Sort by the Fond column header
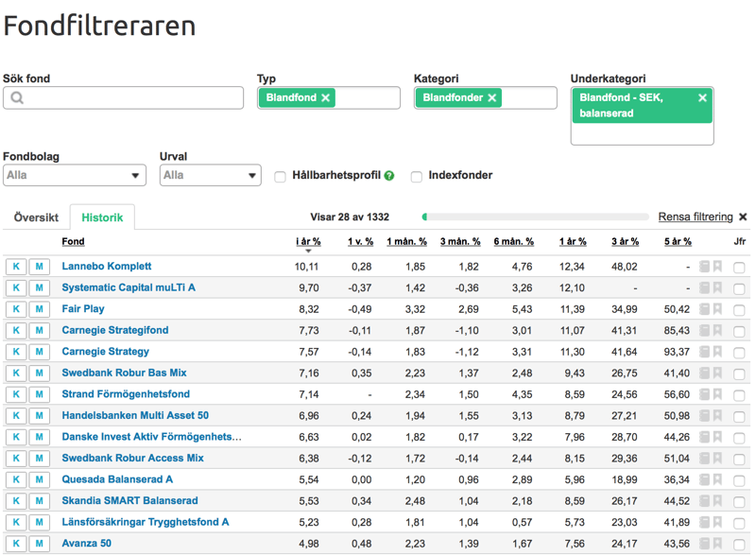The image size is (756, 556). click(74, 241)
